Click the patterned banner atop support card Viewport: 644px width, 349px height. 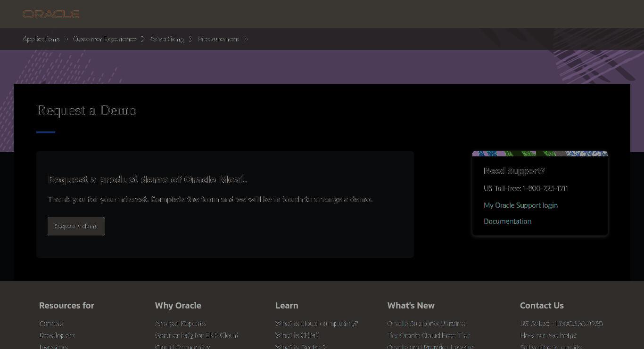(540, 154)
